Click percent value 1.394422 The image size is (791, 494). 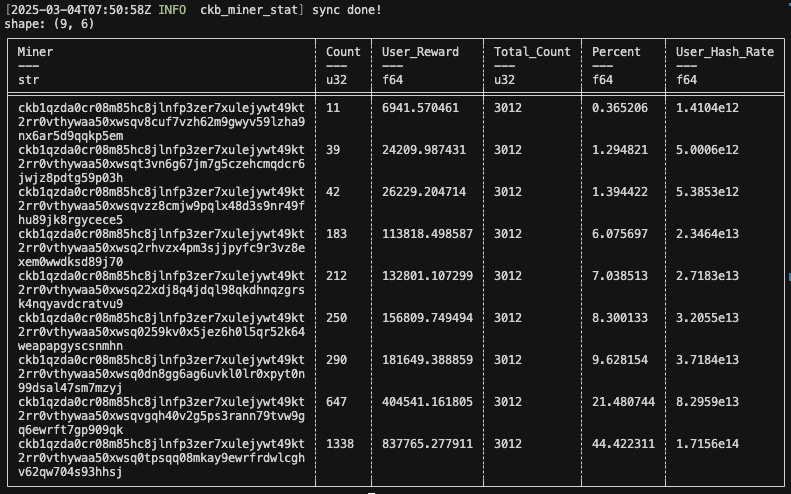coord(619,191)
